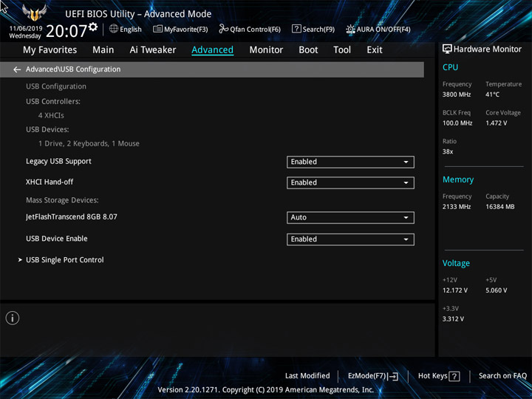This screenshot has height=399, width=532.
Task: Switch to the Ai Tweaker tab
Action: 153,50
